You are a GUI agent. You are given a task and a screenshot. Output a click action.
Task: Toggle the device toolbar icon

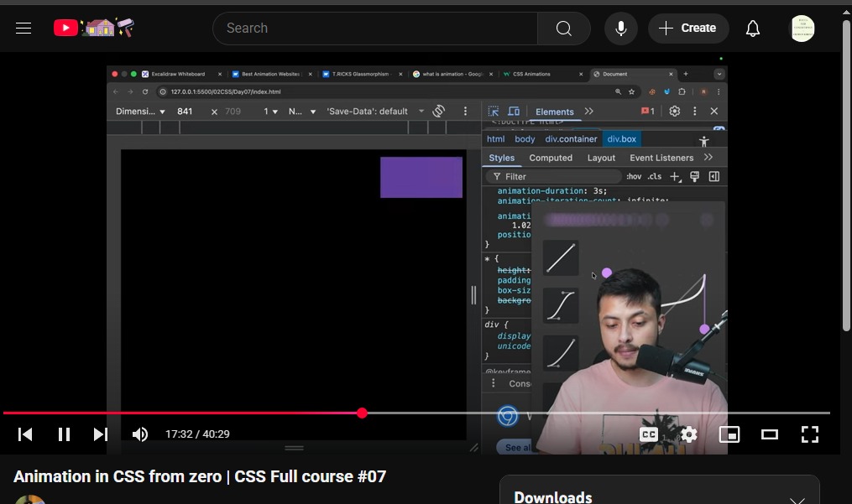pyautogui.click(x=514, y=112)
